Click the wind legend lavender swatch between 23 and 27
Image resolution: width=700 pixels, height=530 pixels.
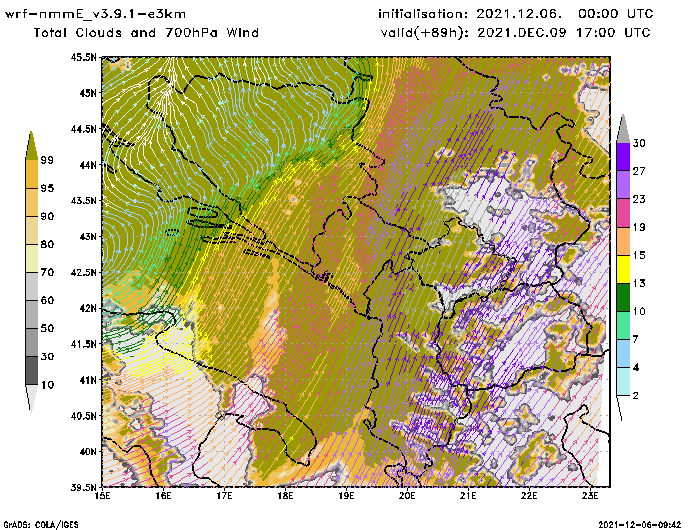[623, 184]
